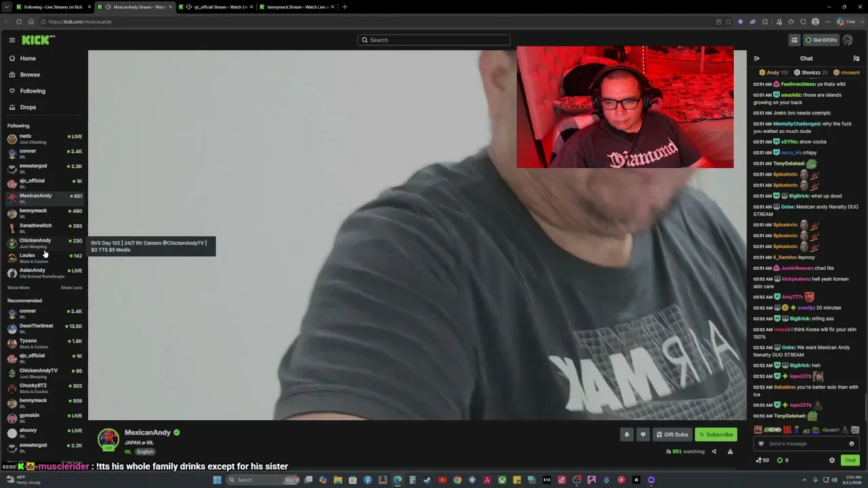Image resolution: width=868 pixels, height=488 pixels.
Task: Open chat settings gear
Action: [x=832, y=460]
